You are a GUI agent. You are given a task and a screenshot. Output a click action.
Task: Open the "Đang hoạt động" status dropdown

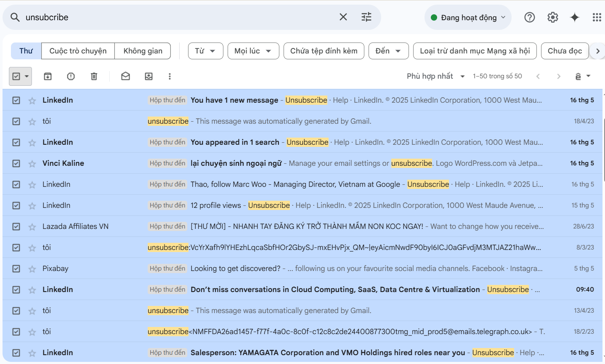[x=468, y=18]
